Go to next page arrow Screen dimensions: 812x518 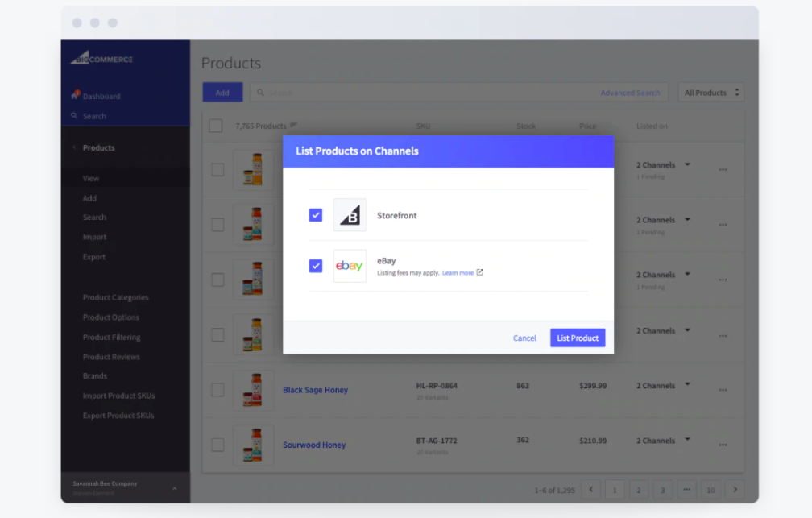point(735,490)
